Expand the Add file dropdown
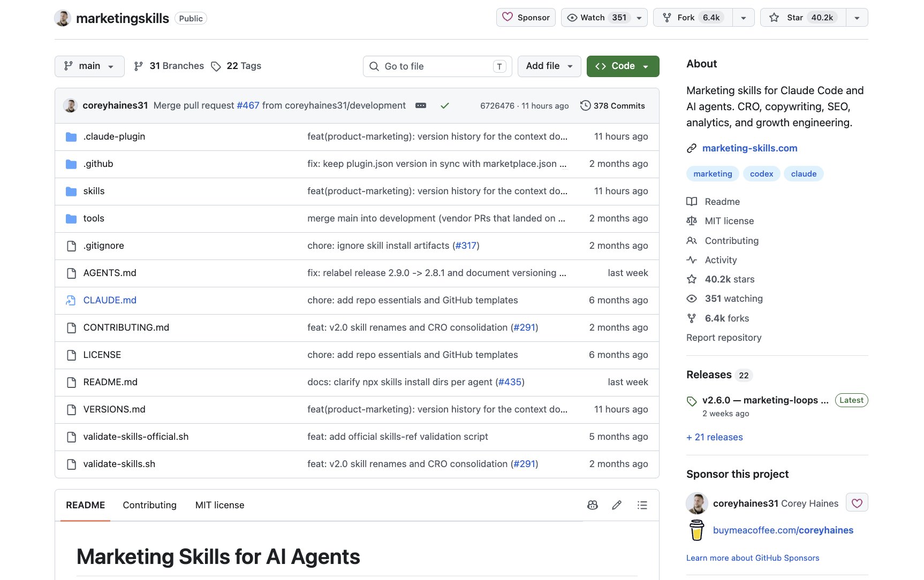Viewport: 924px width, 580px height. 549,66
